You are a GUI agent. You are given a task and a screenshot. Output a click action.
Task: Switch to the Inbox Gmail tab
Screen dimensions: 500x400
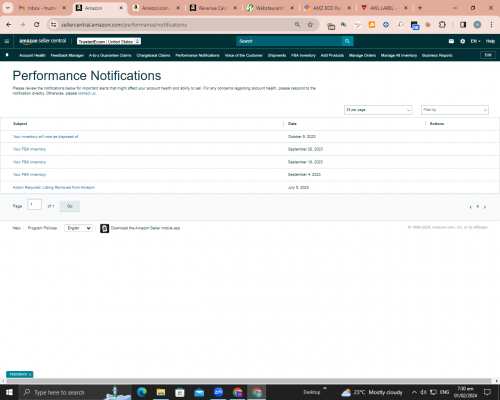pyautogui.click(x=42, y=8)
